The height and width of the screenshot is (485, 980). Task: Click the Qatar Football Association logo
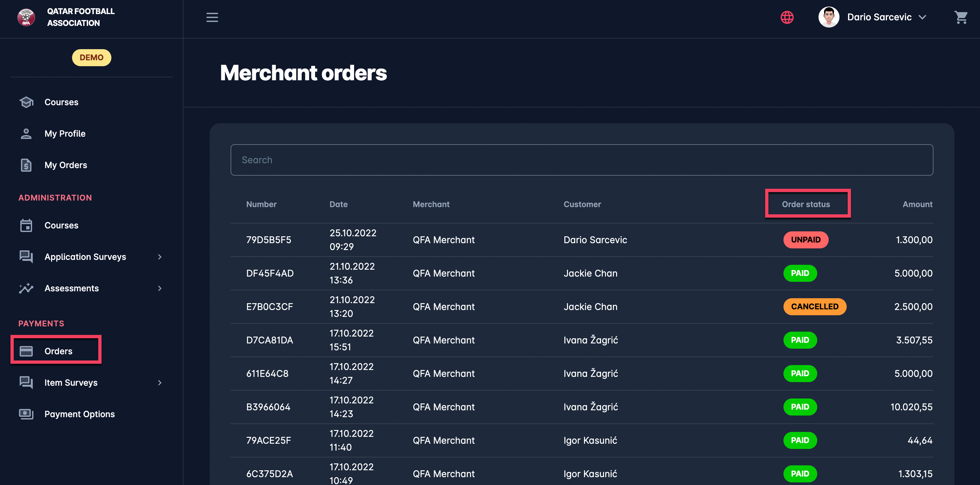tap(26, 17)
